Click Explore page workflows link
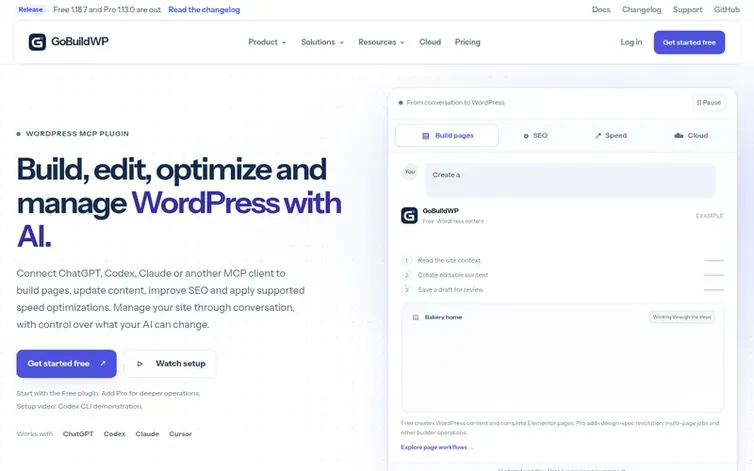Image resolution: width=754 pixels, height=471 pixels. (437, 447)
